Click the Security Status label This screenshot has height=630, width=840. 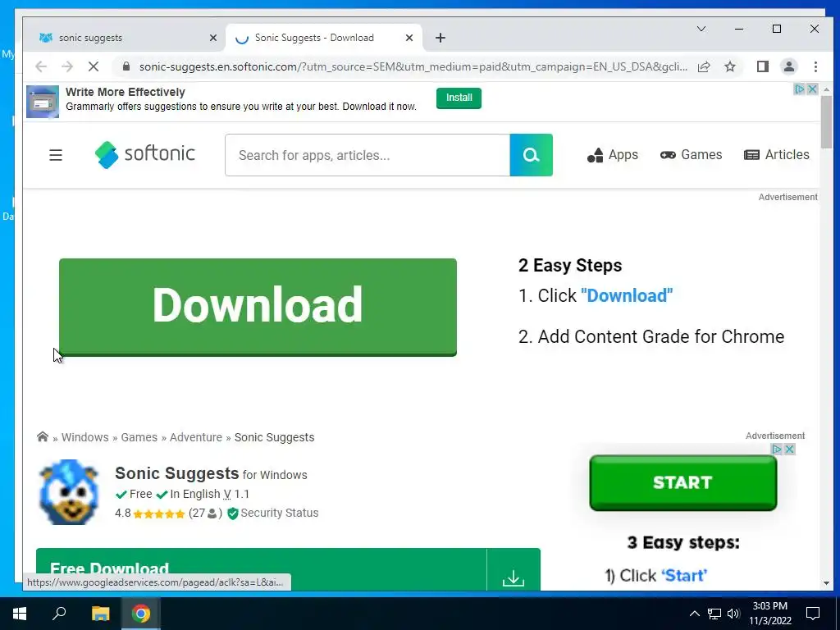point(279,514)
